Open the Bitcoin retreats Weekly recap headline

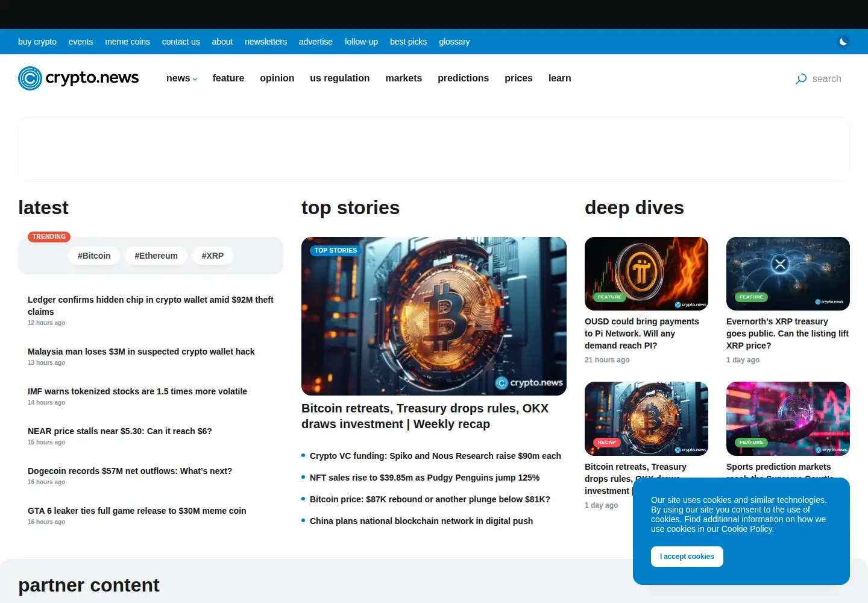pyautogui.click(x=425, y=416)
